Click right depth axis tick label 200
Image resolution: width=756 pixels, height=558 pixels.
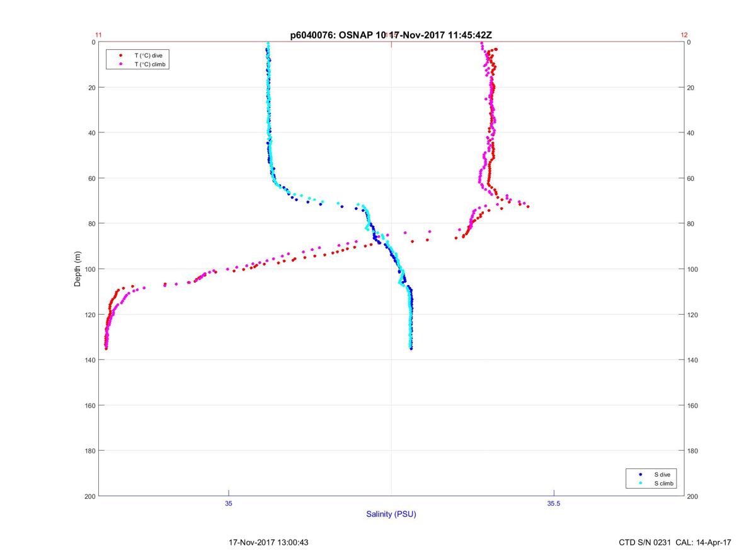pos(693,496)
